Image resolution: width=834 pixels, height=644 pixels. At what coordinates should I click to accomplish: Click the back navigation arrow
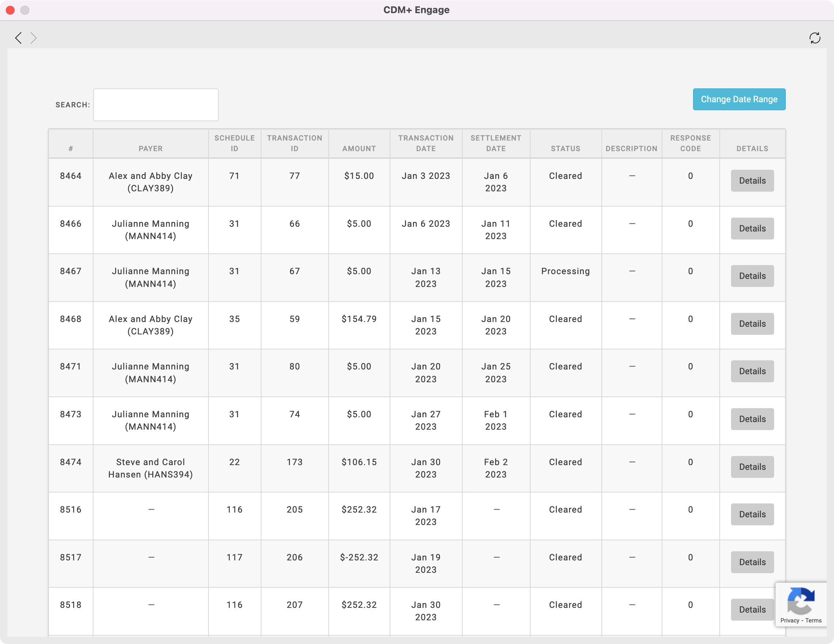(18, 38)
